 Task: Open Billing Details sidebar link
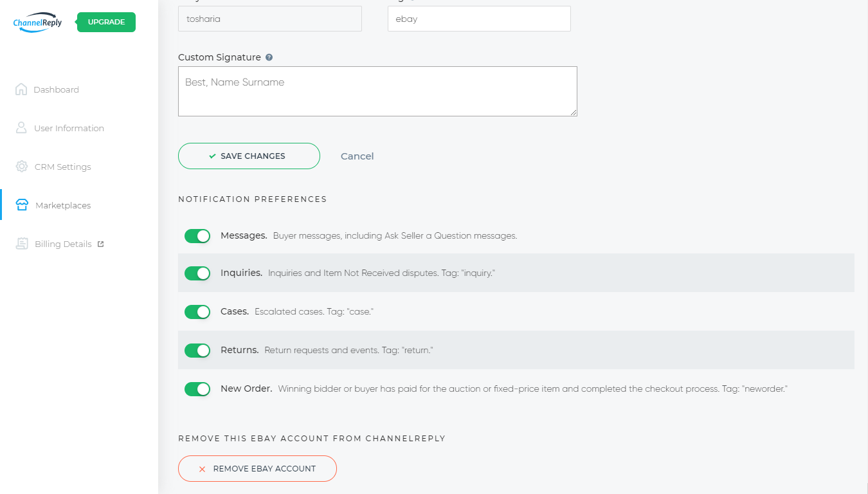pos(63,244)
